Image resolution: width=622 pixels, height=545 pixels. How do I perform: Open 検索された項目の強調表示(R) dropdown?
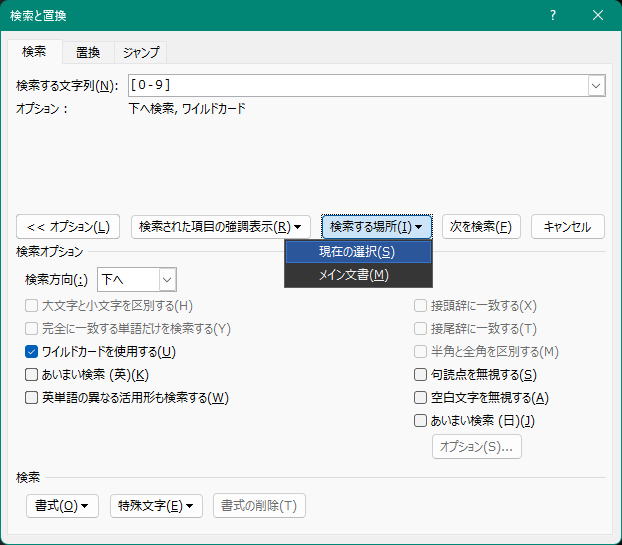click(x=221, y=227)
